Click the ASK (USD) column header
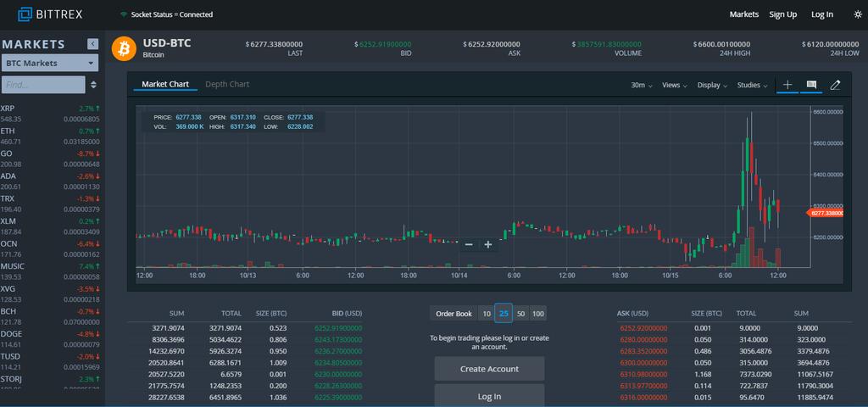Image resolution: width=868 pixels, height=407 pixels. 632,314
